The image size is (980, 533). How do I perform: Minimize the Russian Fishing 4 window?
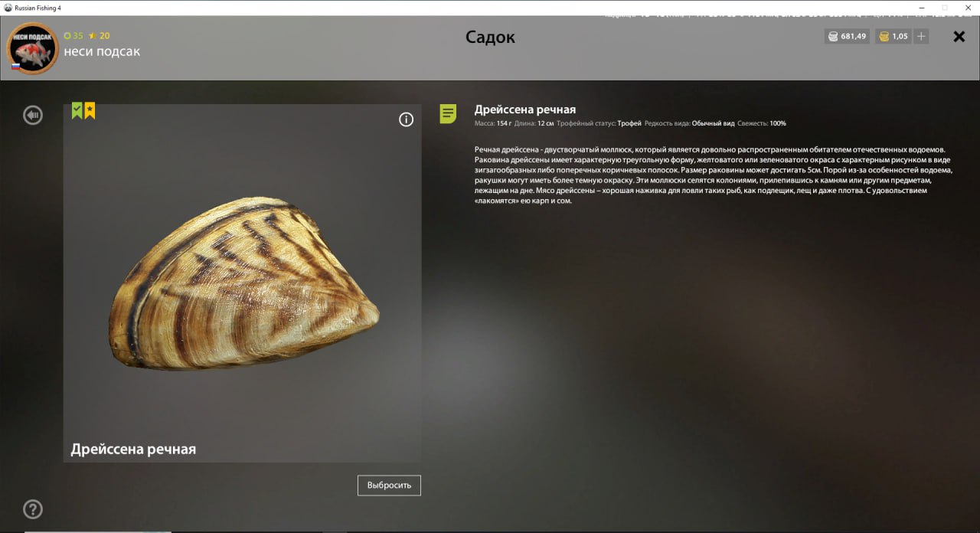922,7
